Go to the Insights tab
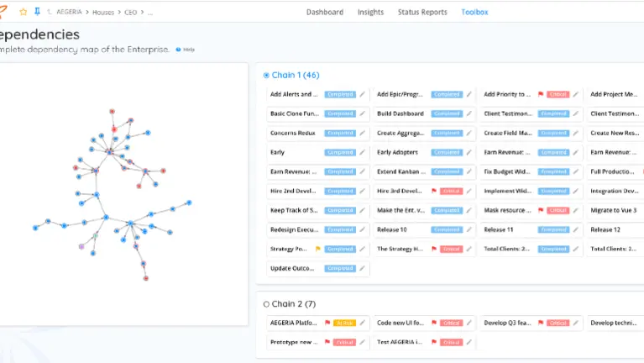The width and height of the screenshot is (644, 363). (x=370, y=13)
